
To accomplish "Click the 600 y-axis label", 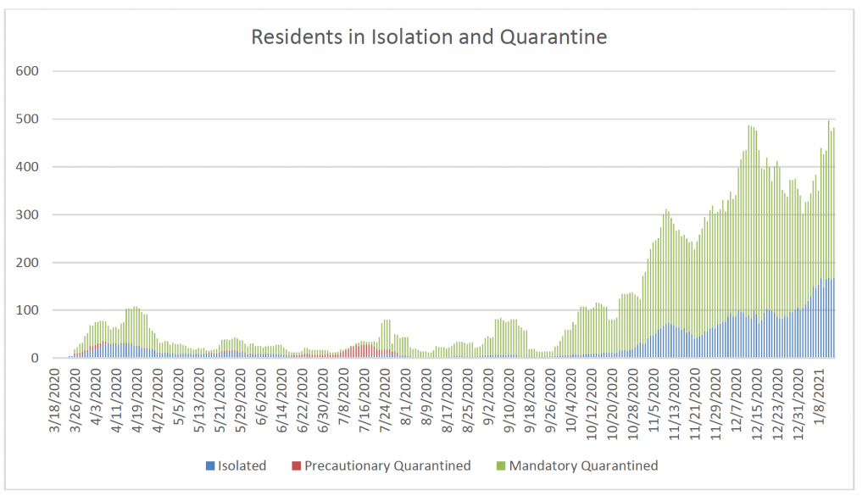I will (x=28, y=70).
